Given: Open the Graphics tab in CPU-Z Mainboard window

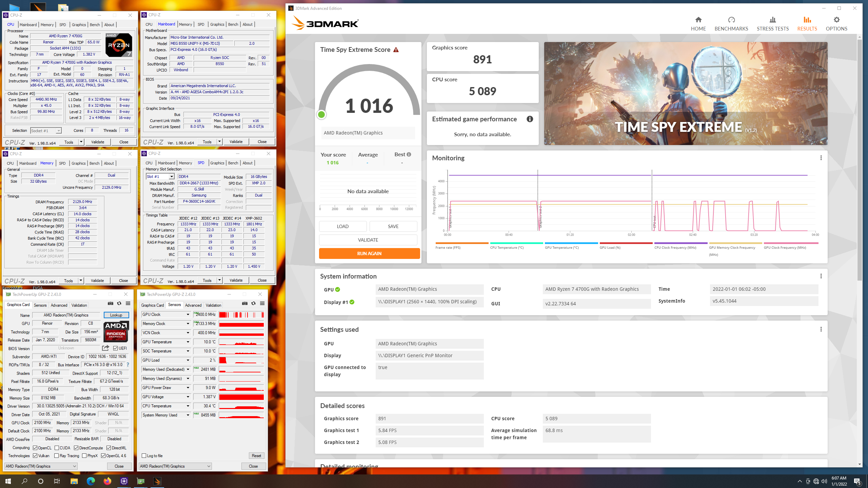Looking at the screenshot, I should coord(217,24).
